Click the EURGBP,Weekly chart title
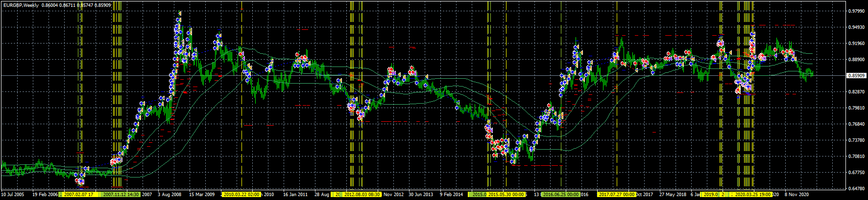Image resolution: width=868 pixels, height=200 pixels. 21,5
